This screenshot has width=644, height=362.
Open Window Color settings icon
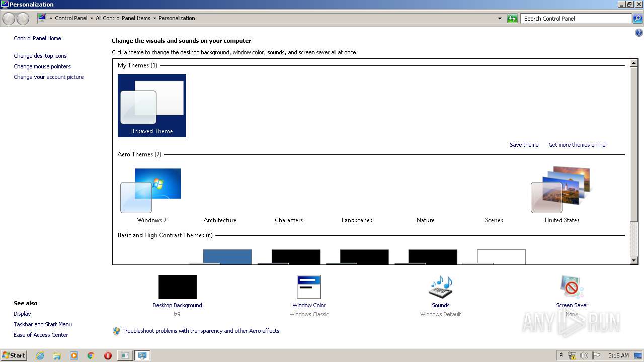tap(309, 287)
